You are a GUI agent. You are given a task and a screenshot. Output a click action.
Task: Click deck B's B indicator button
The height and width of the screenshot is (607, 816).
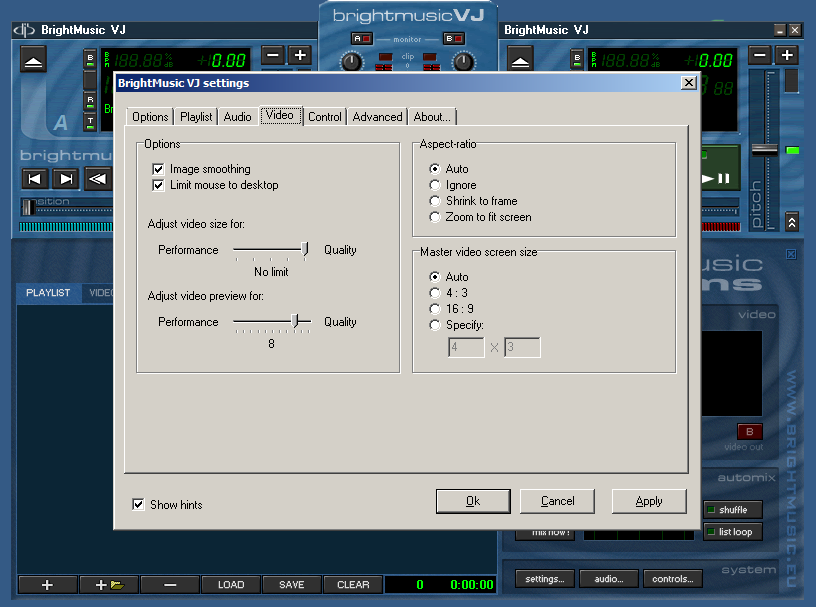pyautogui.click(x=577, y=59)
